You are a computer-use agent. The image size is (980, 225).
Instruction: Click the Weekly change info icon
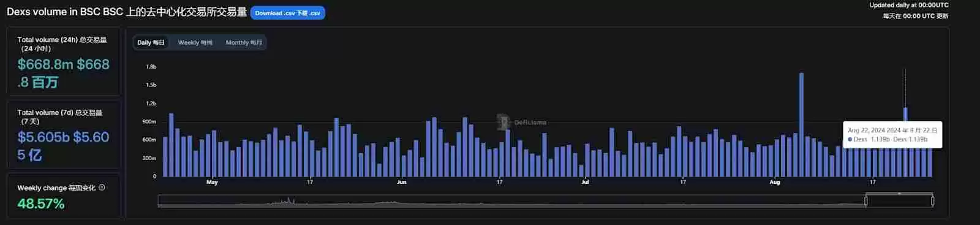coord(102,188)
